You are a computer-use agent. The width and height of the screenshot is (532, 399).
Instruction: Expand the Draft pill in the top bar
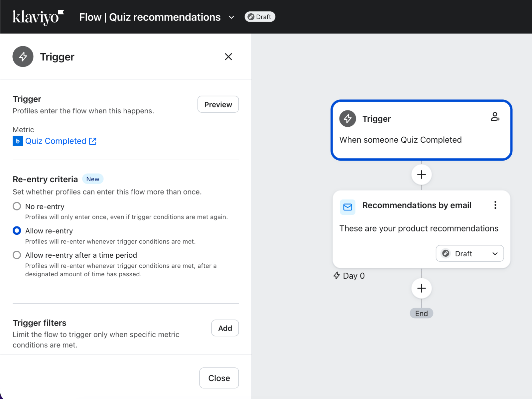260,17
